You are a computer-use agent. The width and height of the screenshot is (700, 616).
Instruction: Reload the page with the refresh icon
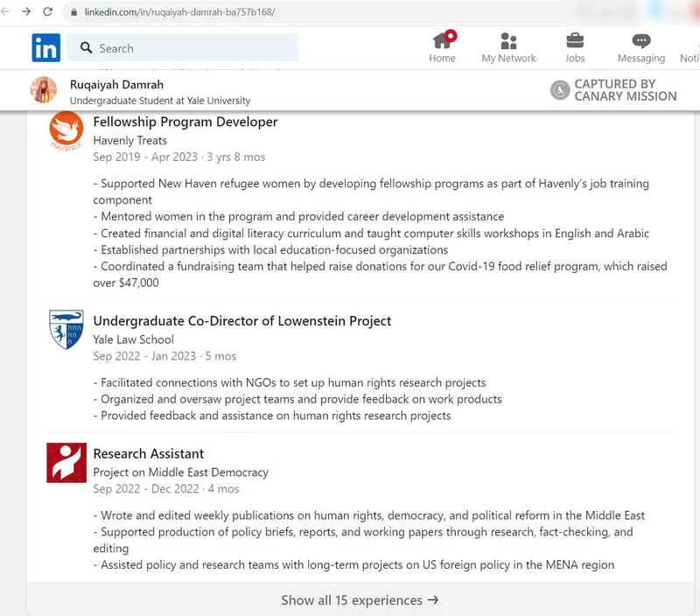48,11
